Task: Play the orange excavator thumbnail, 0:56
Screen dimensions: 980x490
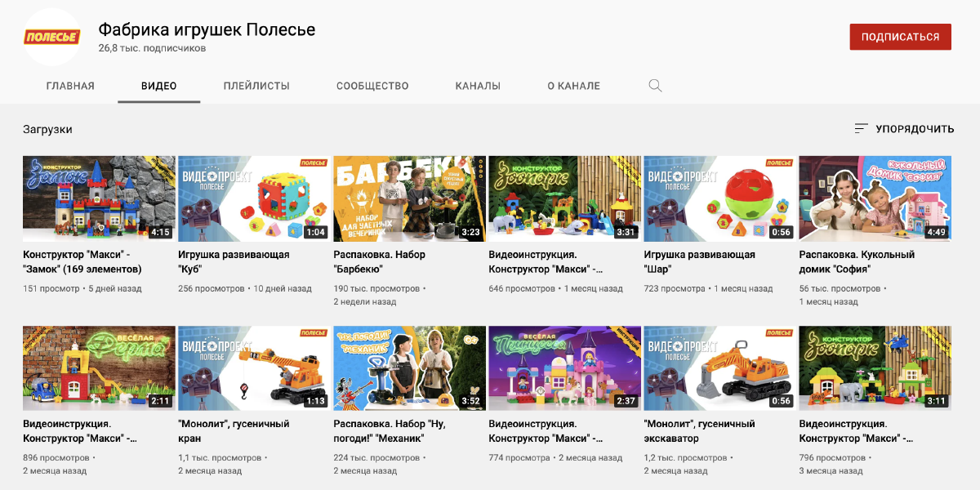Action: point(719,368)
